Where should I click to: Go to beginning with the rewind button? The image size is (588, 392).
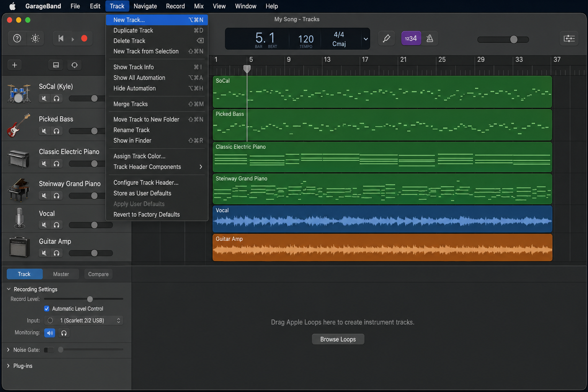tap(61, 38)
